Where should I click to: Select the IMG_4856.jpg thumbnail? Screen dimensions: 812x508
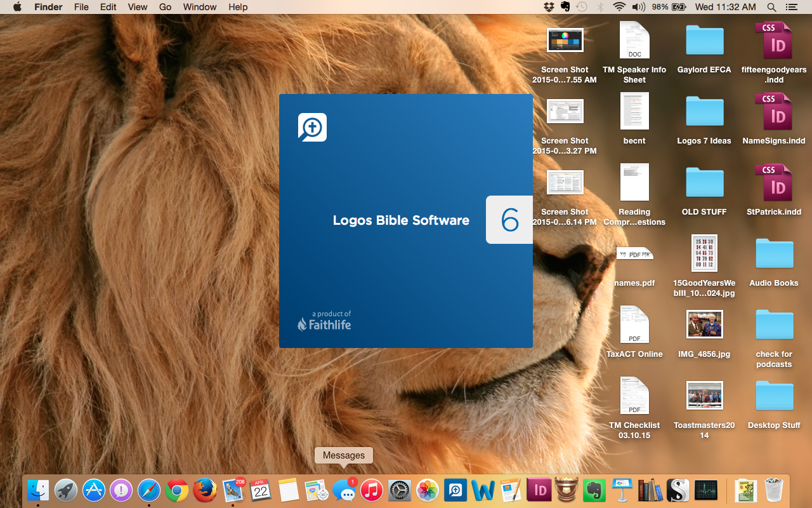click(x=704, y=324)
